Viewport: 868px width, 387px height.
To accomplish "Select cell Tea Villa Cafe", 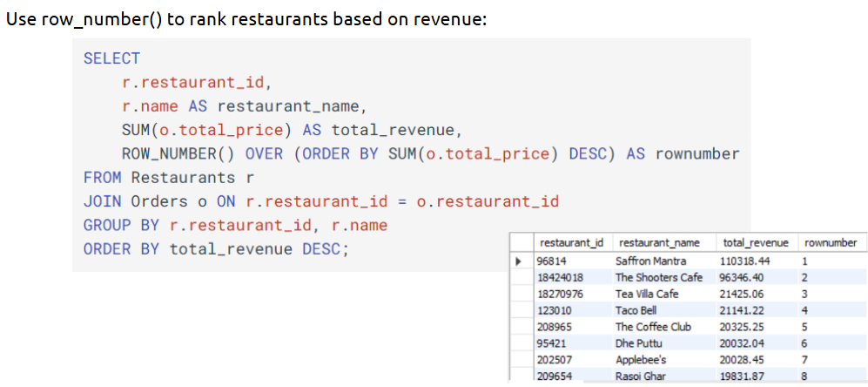I will click(647, 294).
